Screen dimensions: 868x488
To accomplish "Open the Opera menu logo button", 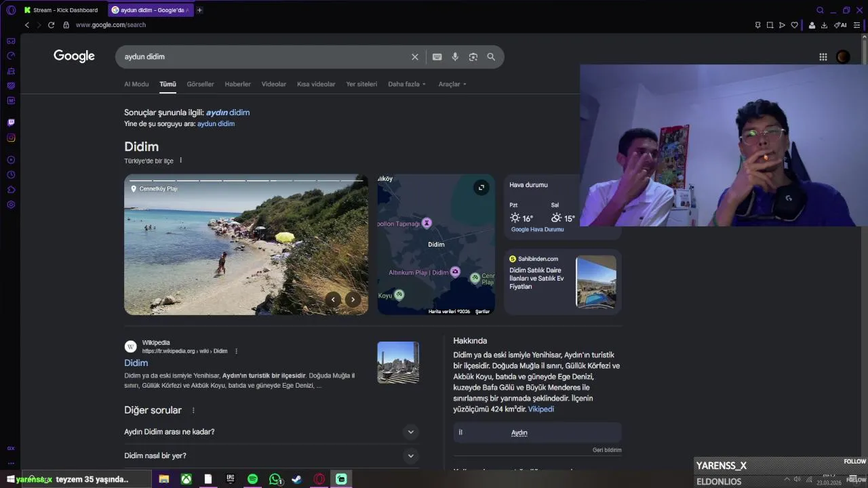I will (11, 10).
